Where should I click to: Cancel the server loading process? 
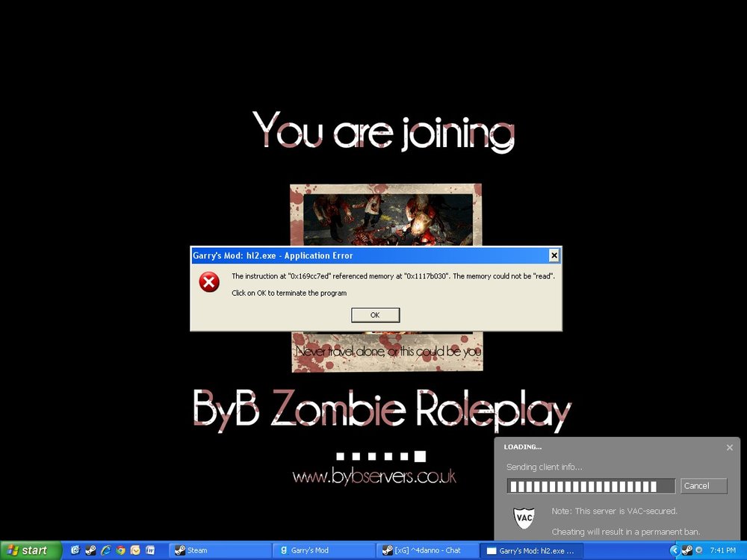[x=703, y=486]
